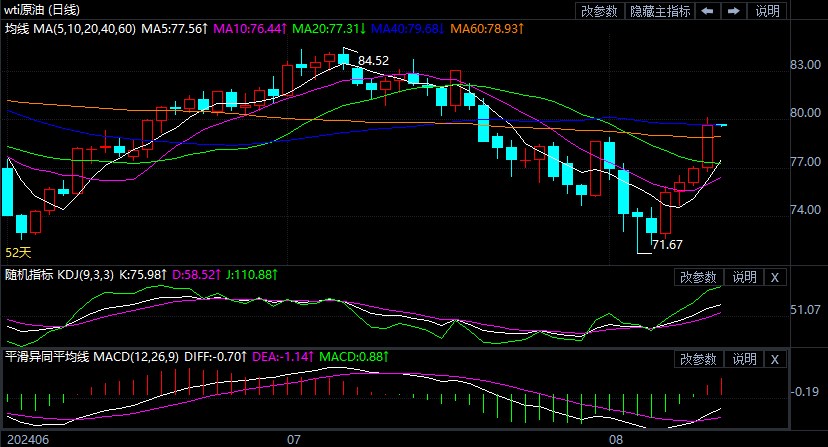Click the 均线 MA(5,10,20,40,60) label

[70, 29]
